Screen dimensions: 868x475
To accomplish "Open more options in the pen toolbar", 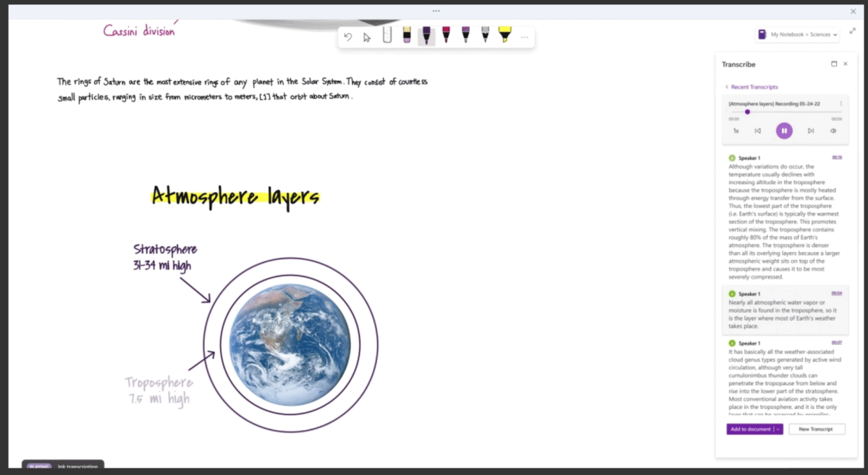I will coord(525,38).
